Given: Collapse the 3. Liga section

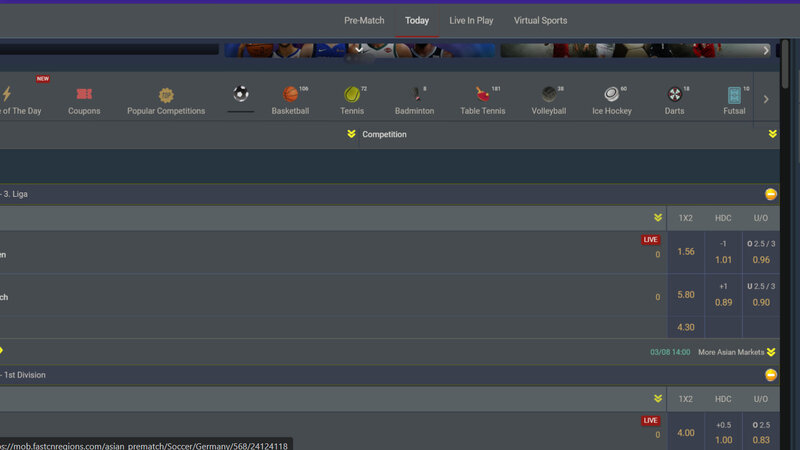Looking at the screenshot, I should (771, 194).
